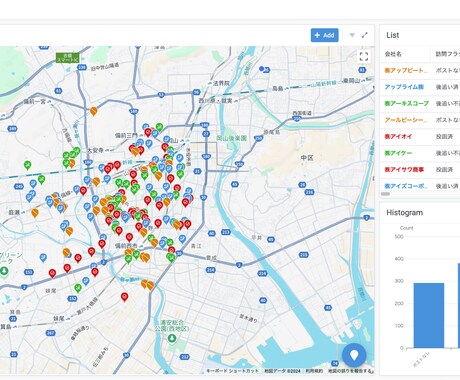Click the 大安寺 station label
This screenshot has width=460, height=380.
click(x=95, y=150)
